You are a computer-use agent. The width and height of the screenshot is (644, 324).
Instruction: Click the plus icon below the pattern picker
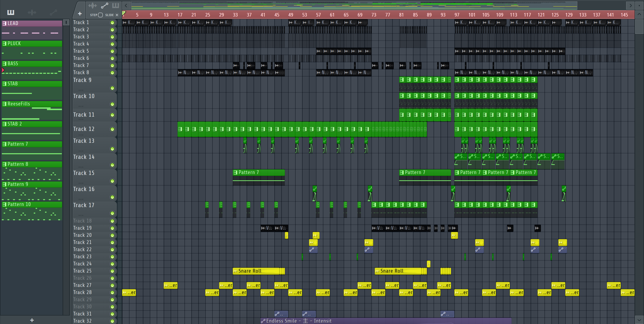click(32, 320)
